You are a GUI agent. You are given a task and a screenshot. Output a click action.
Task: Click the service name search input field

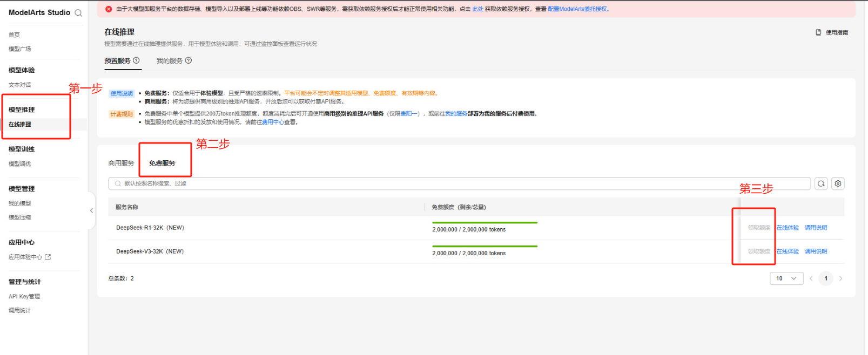(x=460, y=183)
